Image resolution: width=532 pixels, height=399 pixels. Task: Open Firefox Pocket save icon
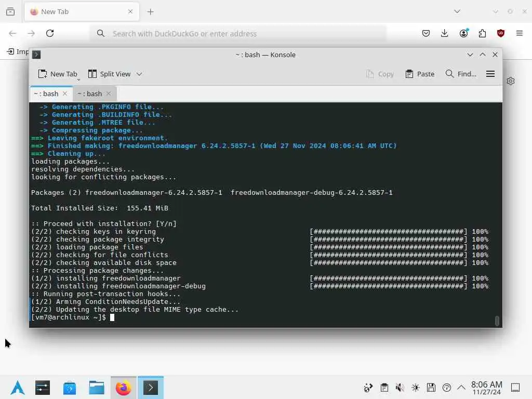point(426,33)
